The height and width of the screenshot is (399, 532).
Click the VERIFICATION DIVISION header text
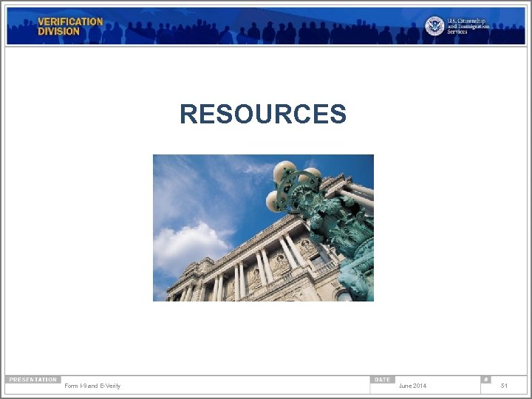tap(70, 27)
